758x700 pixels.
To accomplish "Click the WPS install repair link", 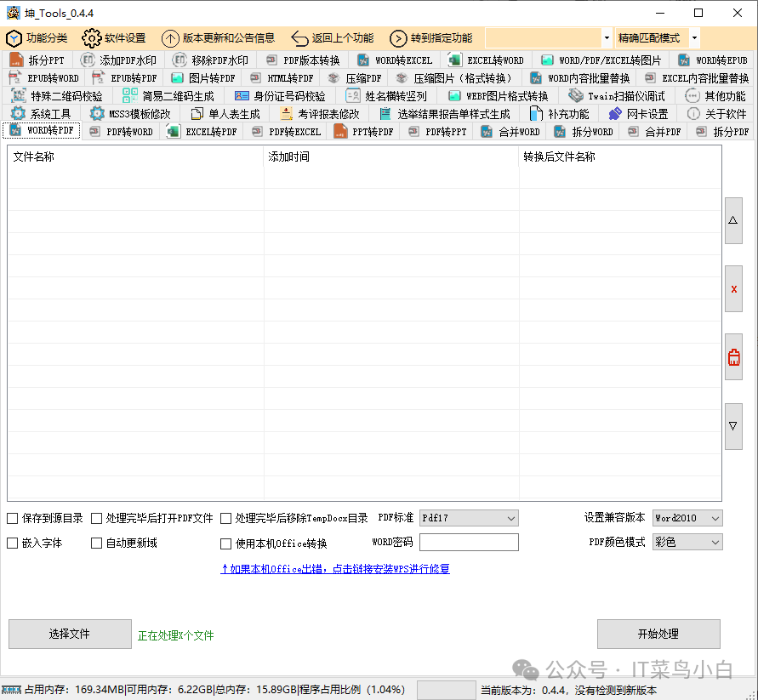I will pos(335,569).
